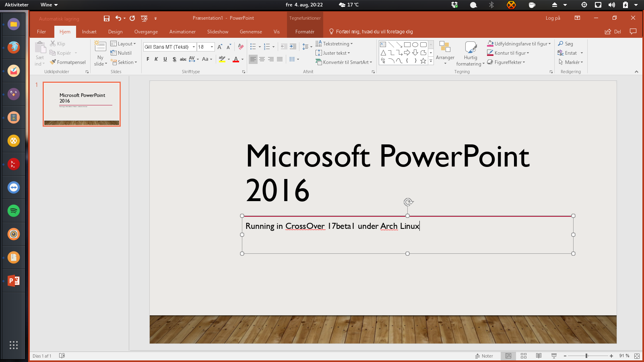
Task: Click the Del share button
Action: [x=613, y=32]
